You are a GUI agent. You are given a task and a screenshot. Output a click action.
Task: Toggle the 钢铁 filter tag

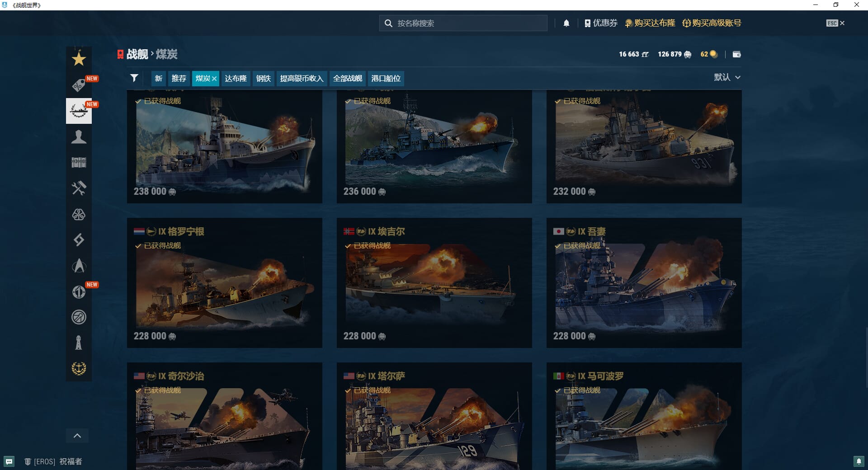pos(263,78)
